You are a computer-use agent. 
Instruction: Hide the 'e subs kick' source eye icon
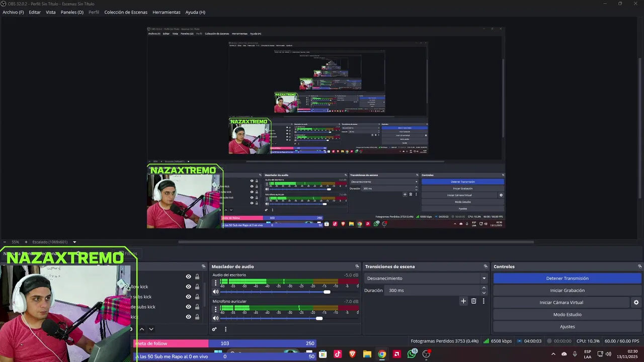(189, 297)
